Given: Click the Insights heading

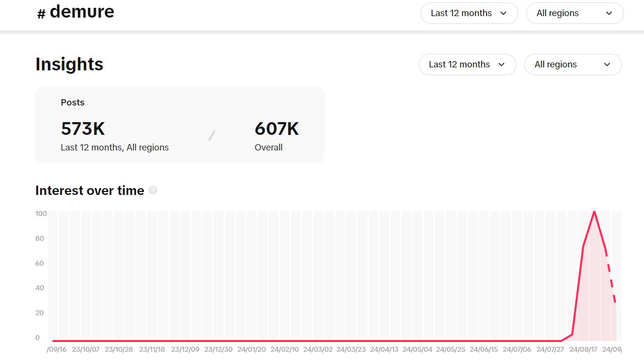Looking at the screenshot, I should pyautogui.click(x=69, y=64).
